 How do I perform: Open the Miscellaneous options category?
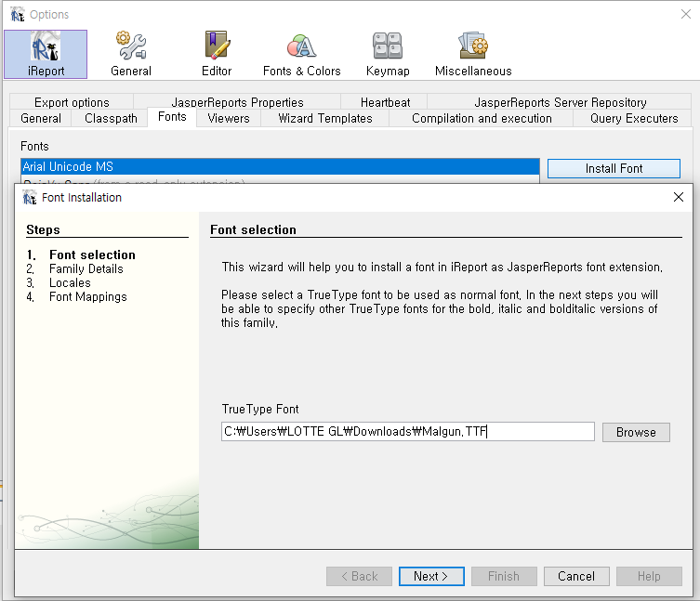473,54
